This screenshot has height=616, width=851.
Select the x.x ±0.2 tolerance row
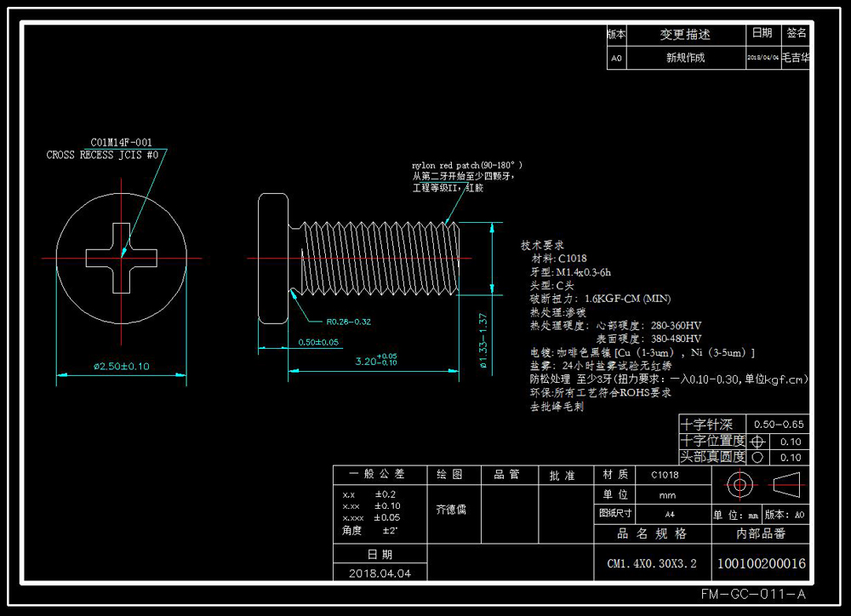(x=369, y=494)
